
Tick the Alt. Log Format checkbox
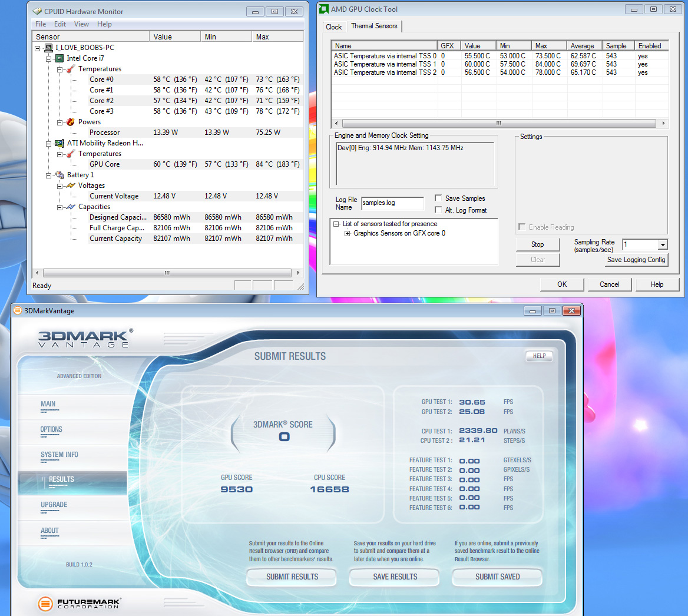coord(438,210)
